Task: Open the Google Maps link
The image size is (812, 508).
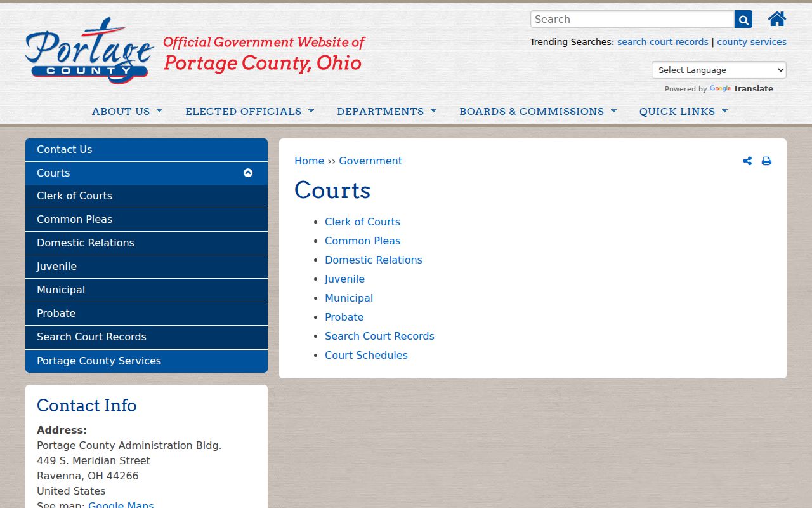Action: coord(121,505)
